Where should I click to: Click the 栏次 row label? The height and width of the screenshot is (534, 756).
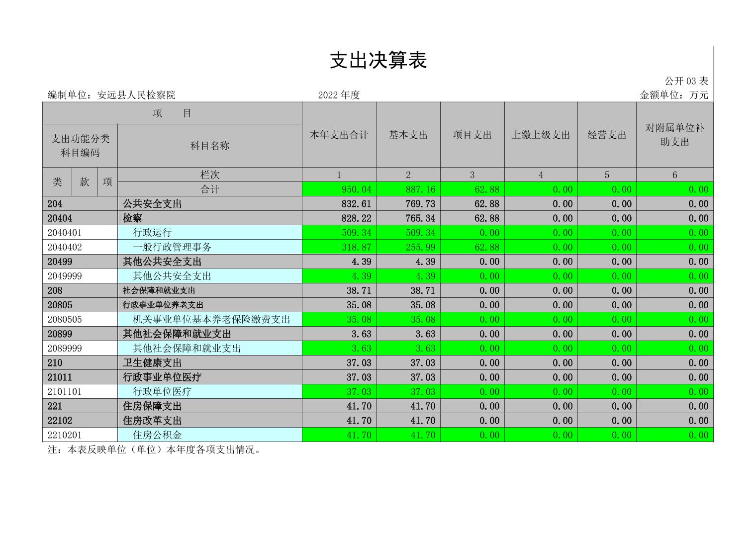click(x=210, y=175)
